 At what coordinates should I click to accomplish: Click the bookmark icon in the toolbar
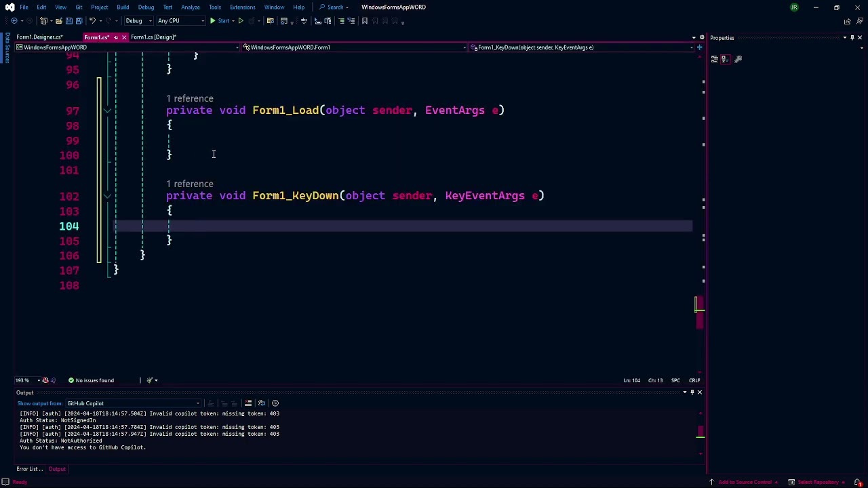tap(365, 21)
